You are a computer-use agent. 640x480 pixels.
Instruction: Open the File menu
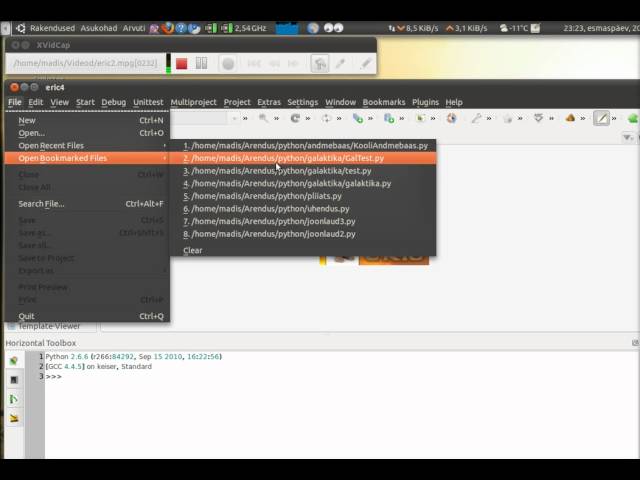15,102
